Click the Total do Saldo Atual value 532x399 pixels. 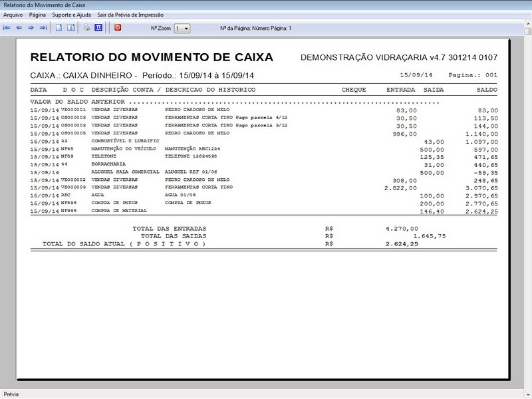point(402,244)
